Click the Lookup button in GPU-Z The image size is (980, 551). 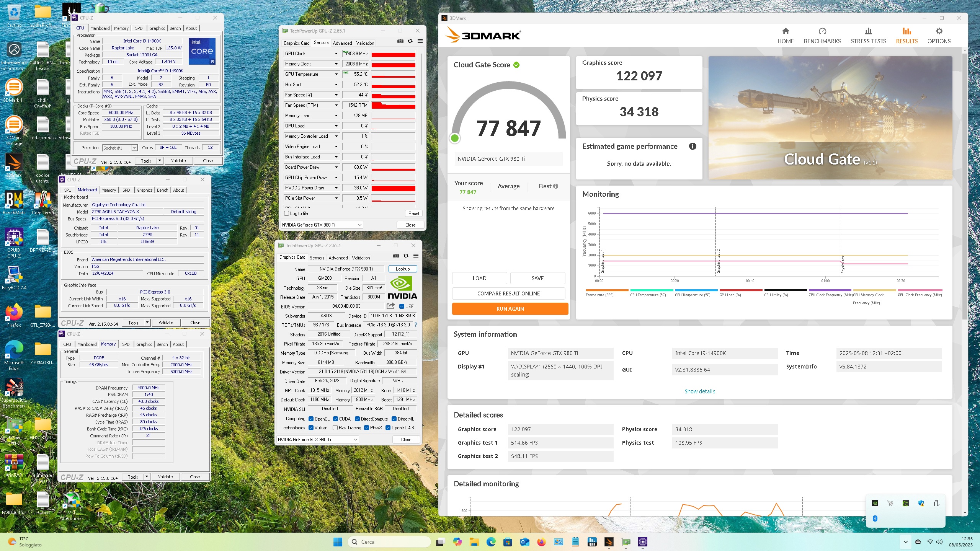(x=403, y=269)
